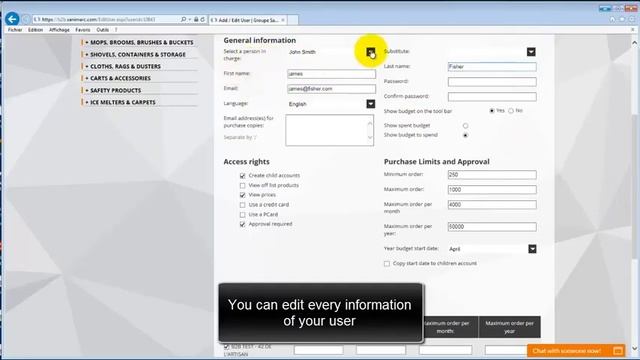Click Chat with someone now button

coord(576,351)
